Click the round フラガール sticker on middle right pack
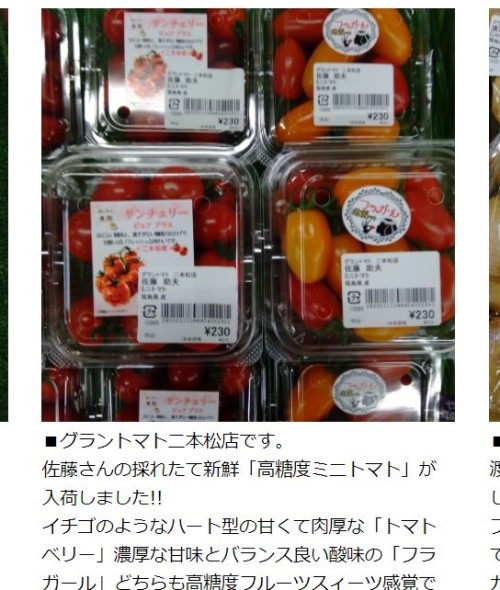This screenshot has width=500, height=590. pyautogui.click(x=376, y=215)
